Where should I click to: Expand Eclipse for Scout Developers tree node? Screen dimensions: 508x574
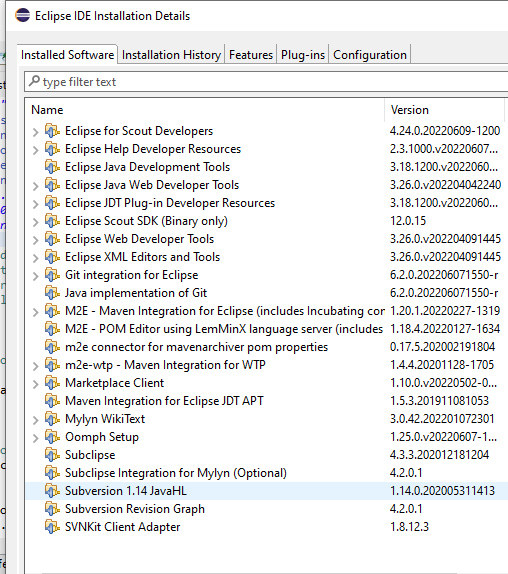tap(36, 132)
